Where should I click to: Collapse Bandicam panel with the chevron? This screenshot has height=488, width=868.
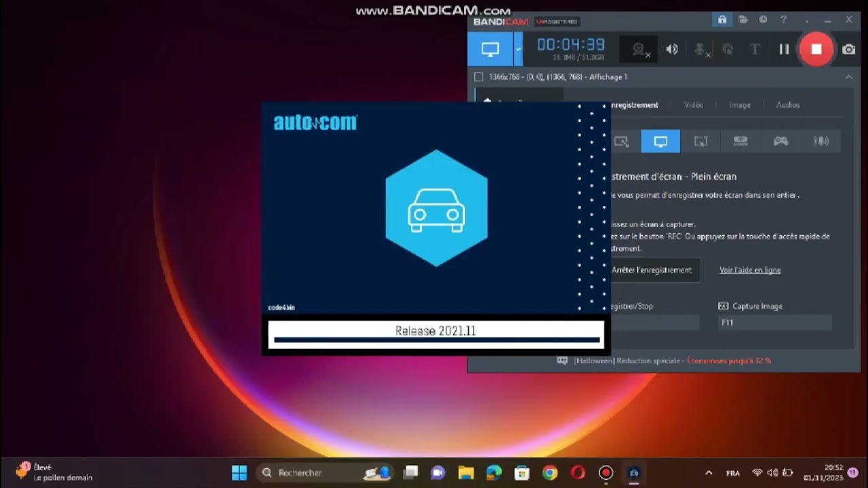pyautogui.click(x=848, y=77)
